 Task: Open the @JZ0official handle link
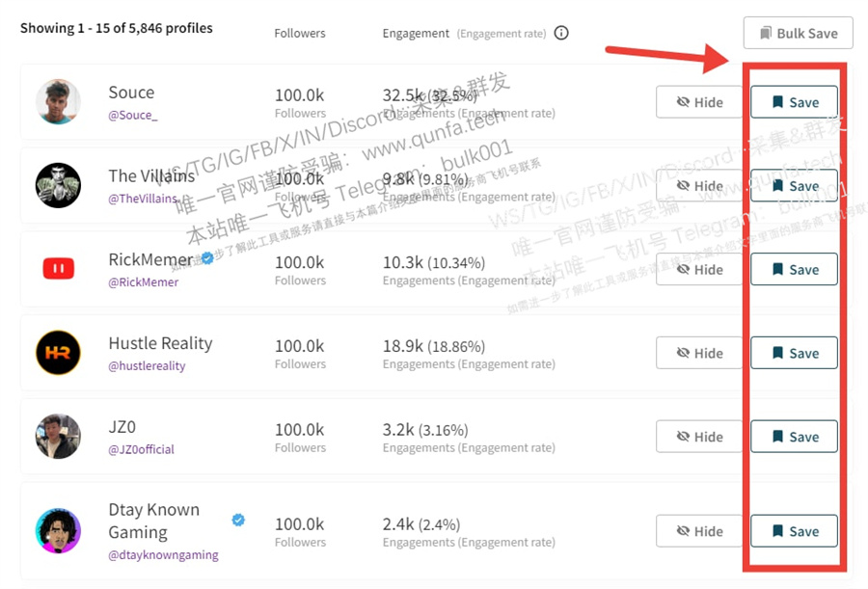coord(141,449)
